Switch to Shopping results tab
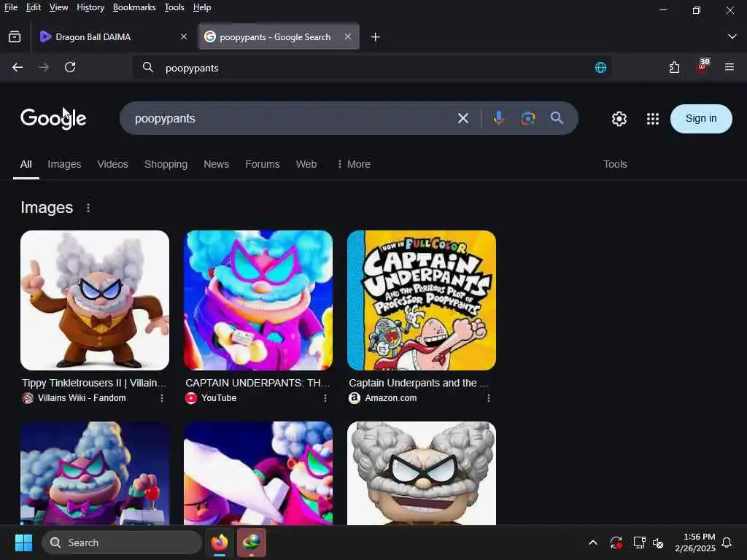Image resolution: width=747 pixels, height=560 pixels. click(x=166, y=164)
